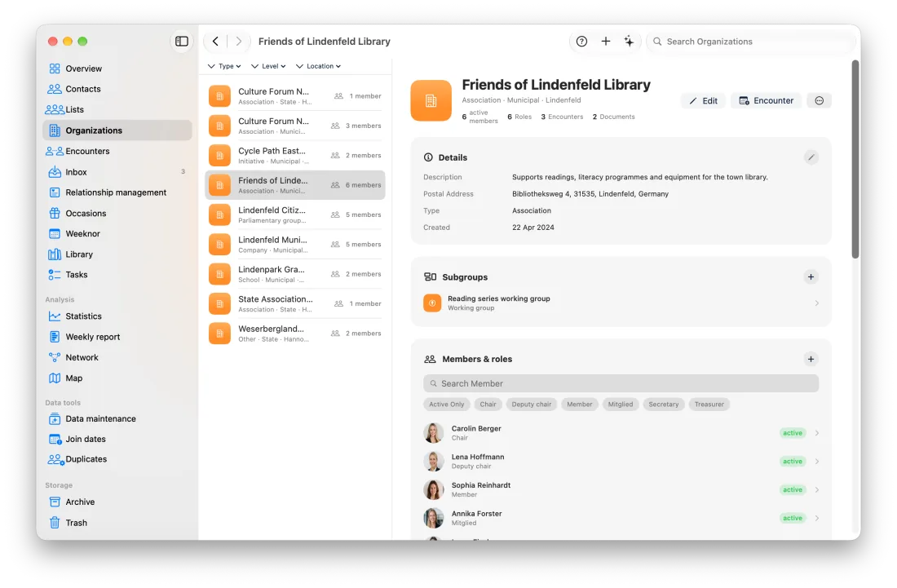Focus the Search Organizations field
The width and height of the screenshot is (897, 588).
pyautogui.click(x=749, y=41)
